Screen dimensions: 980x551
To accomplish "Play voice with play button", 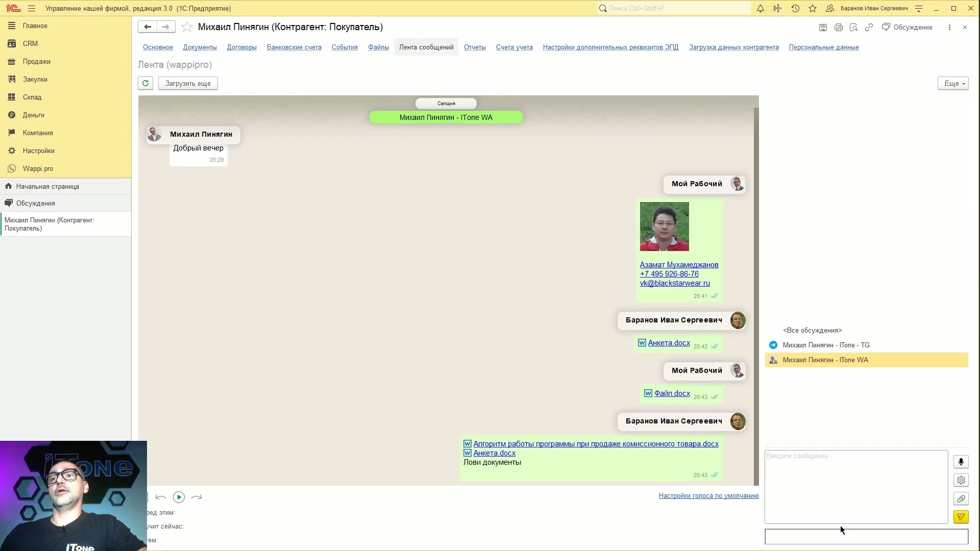I will tap(179, 497).
